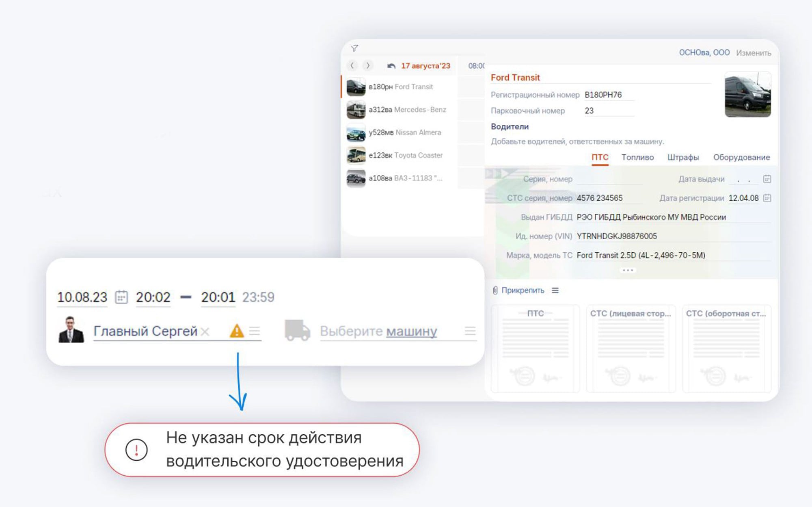Switch to the Топливо tab
Screen dimensions: 812x507
point(638,157)
